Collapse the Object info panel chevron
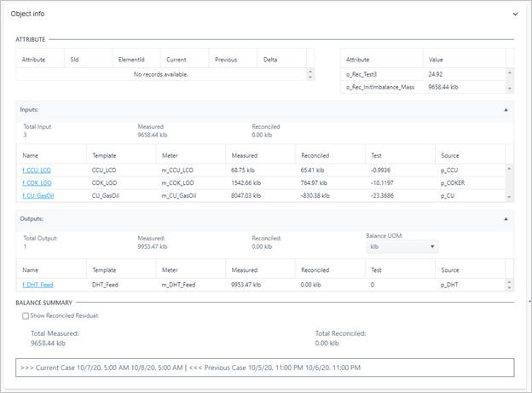 pyautogui.click(x=514, y=14)
